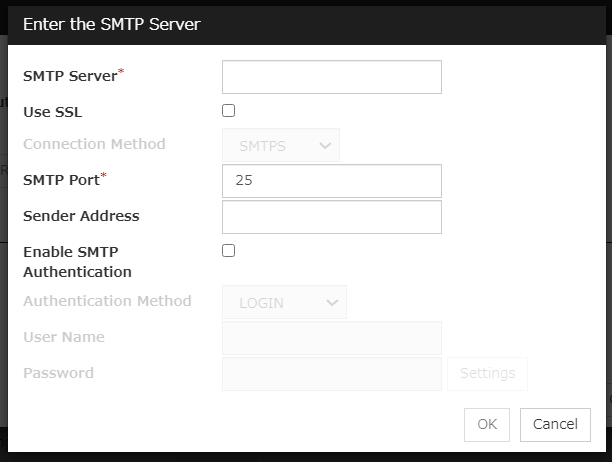The image size is (612, 462).
Task: Open the SMTPS Connection Method dropdown
Action: point(281,145)
